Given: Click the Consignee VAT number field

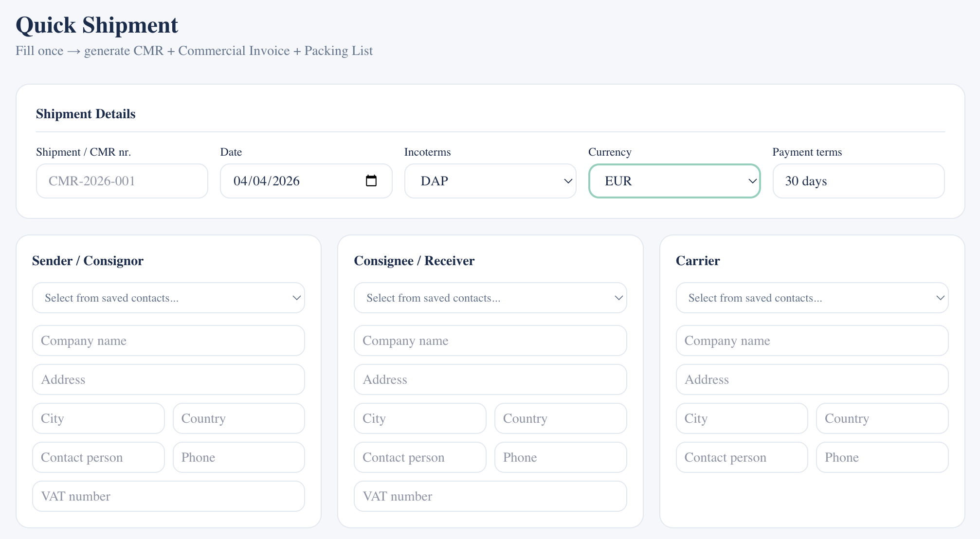Looking at the screenshot, I should [x=490, y=496].
